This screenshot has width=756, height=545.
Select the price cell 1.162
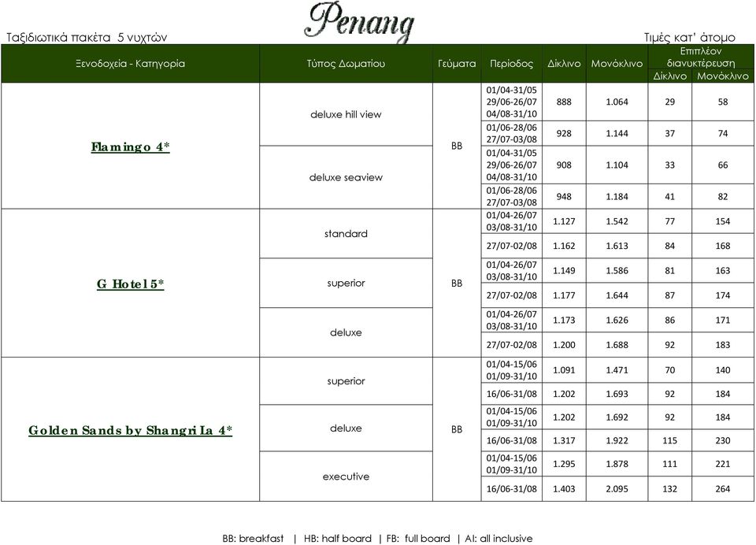(564, 246)
